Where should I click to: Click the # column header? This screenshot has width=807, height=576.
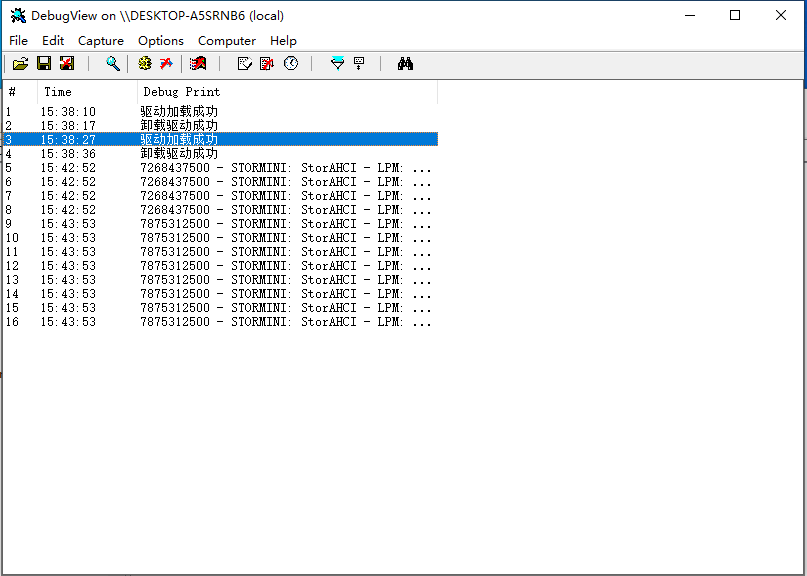point(20,92)
